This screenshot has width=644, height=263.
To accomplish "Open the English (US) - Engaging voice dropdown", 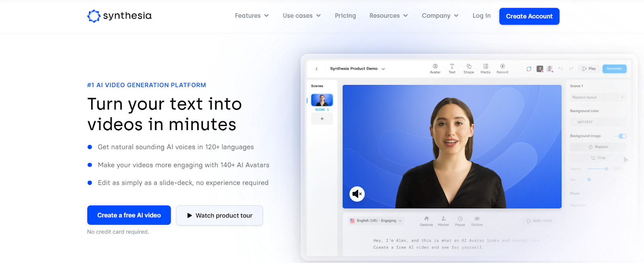I will click(x=376, y=221).
